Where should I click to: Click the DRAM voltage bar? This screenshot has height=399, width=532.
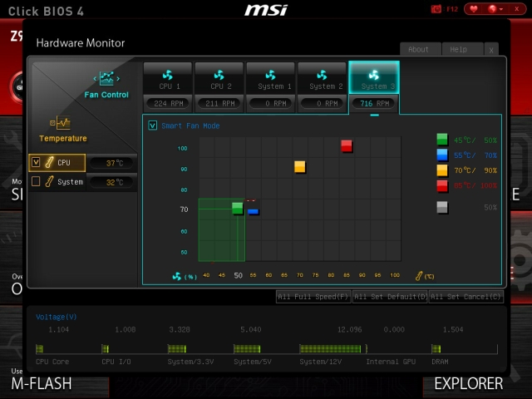[436, 348]
